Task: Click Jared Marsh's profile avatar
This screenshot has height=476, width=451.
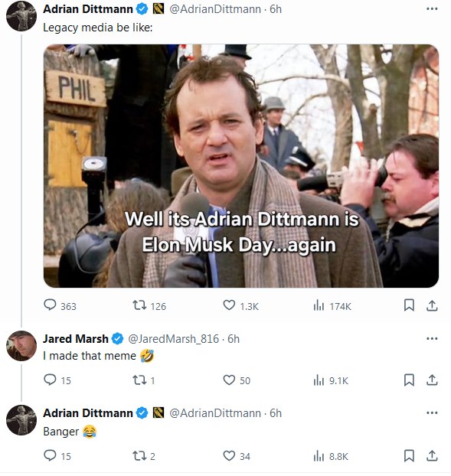Action: point(21,346)
